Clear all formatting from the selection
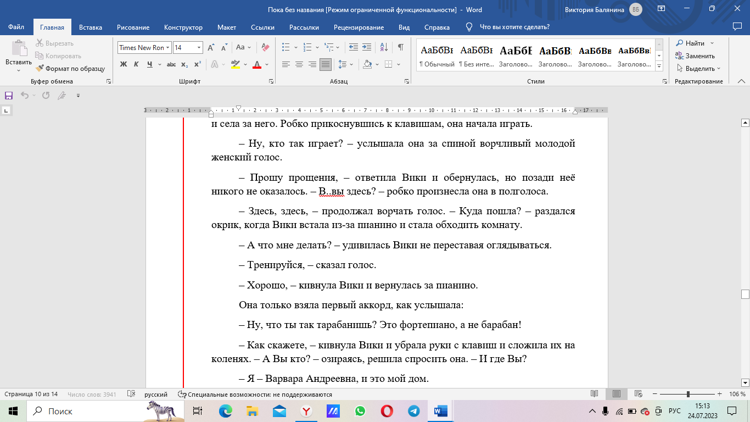This screenshot has width=750, height=422. (x=265, y=47)
